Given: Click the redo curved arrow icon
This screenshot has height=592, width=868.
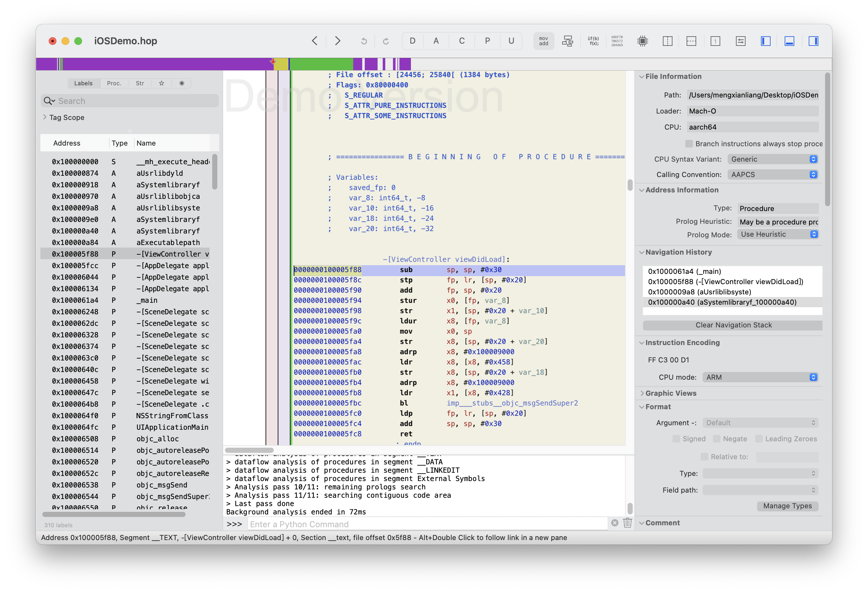Looking at the screenshot, I should tap(386, 41).
